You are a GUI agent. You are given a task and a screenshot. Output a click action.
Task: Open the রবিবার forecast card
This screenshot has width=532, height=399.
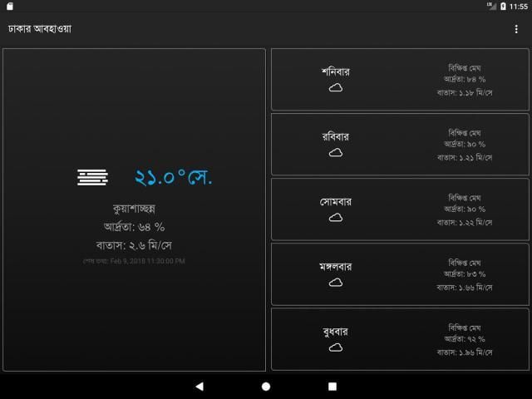point(400,144)
